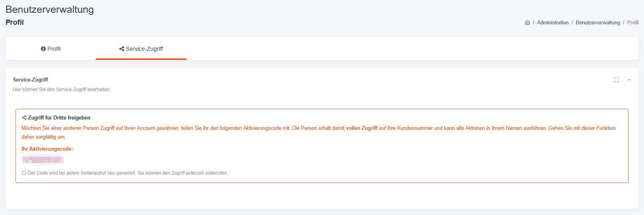Image resolution: width=644 pixels, height=215 pixels.
Task: Collapse the Service-Zugriff panel with the minus icon
Action: [629, 80]
